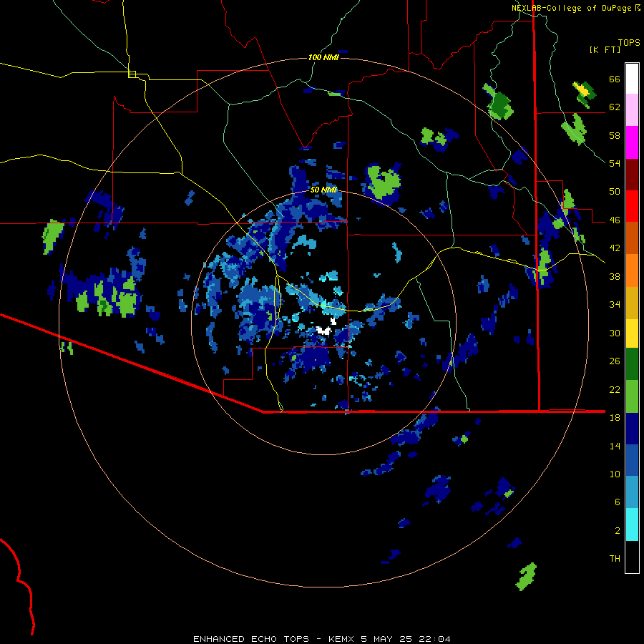Viewport: 644px width, 644px height.
Task: Select the "10" legend value
Action: [x=615, y=474]
